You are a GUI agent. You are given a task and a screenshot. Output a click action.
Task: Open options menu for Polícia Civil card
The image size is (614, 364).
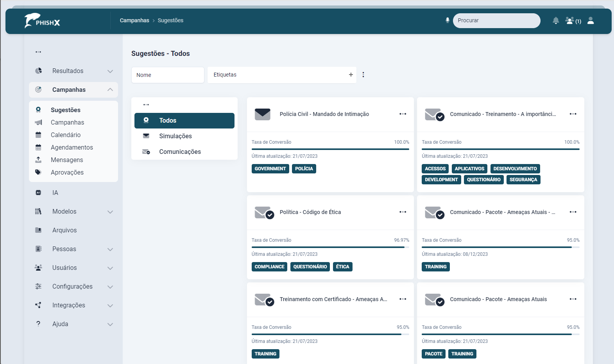click(x=403, y=114)
